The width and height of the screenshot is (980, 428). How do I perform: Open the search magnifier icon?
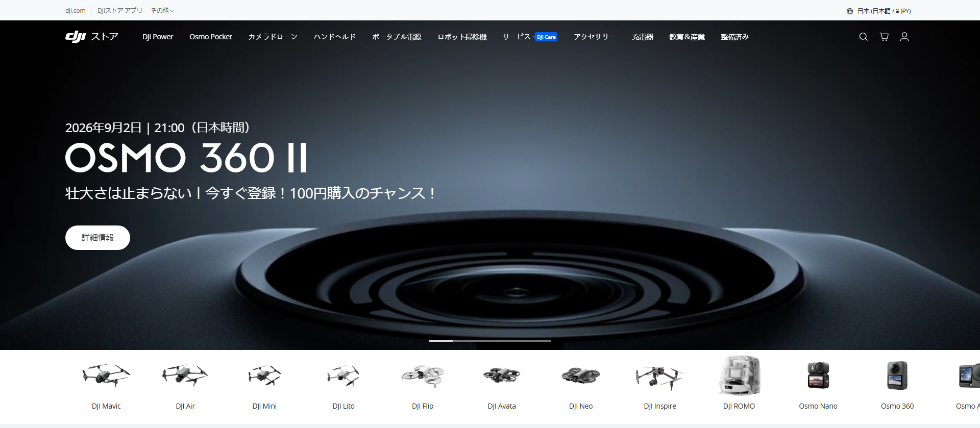pyautogui.click(x=863, y=37)
